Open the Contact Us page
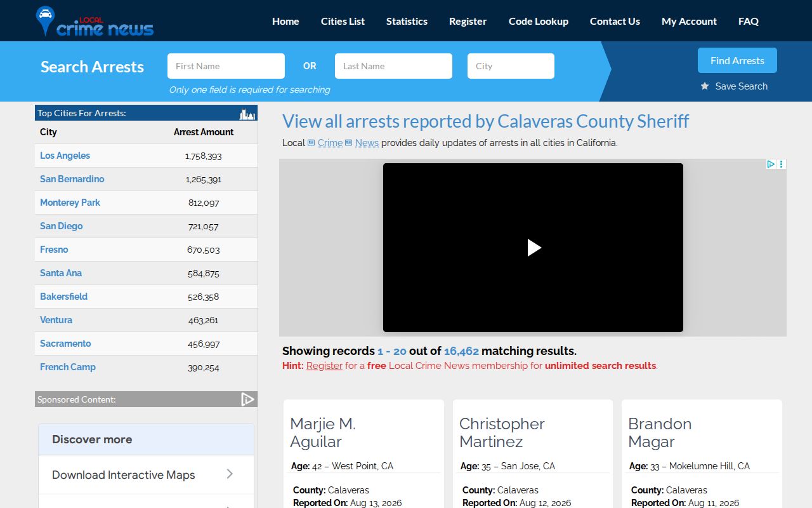This screenshot has height=508, width=812. pyautogui.click(x=615, y=21)
